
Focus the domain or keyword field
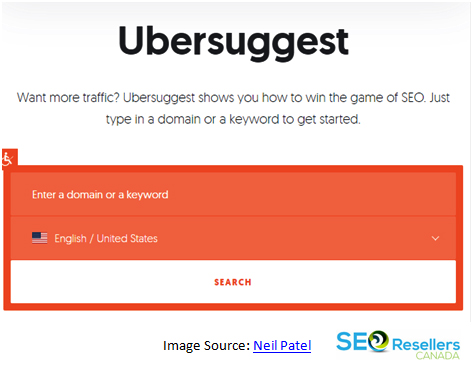[x=233, y=194]
